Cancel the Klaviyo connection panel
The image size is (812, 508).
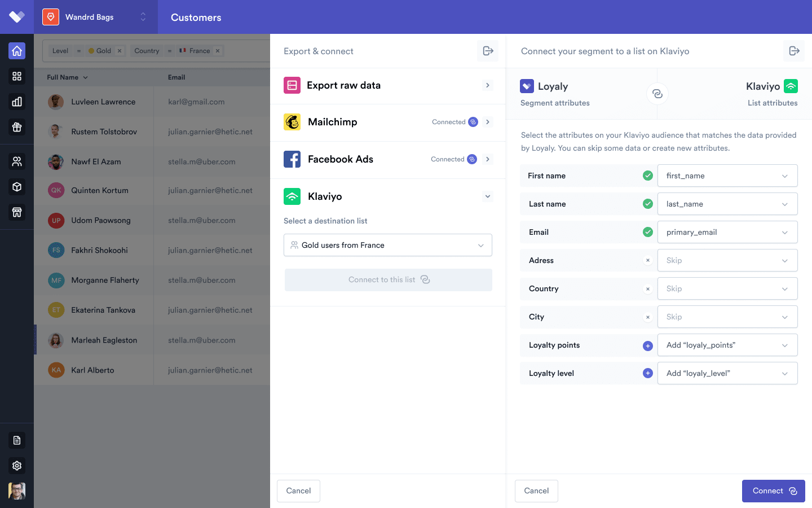coord(536,491)
